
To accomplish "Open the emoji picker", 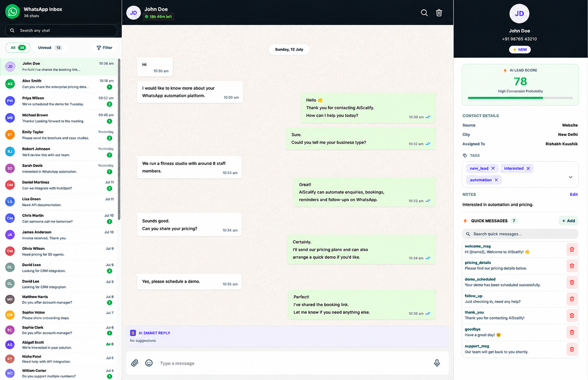I will pos(149,363).
